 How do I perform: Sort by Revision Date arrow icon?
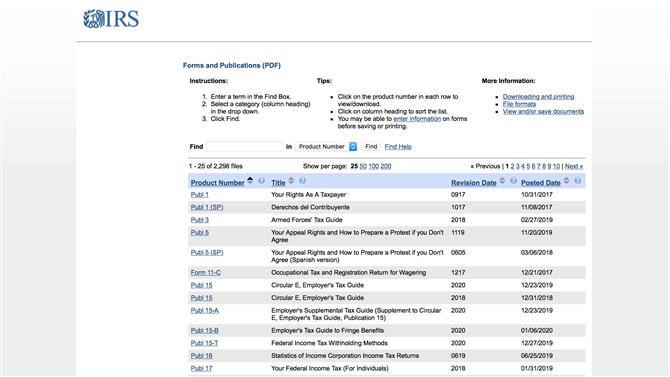[x=502, y=180]
